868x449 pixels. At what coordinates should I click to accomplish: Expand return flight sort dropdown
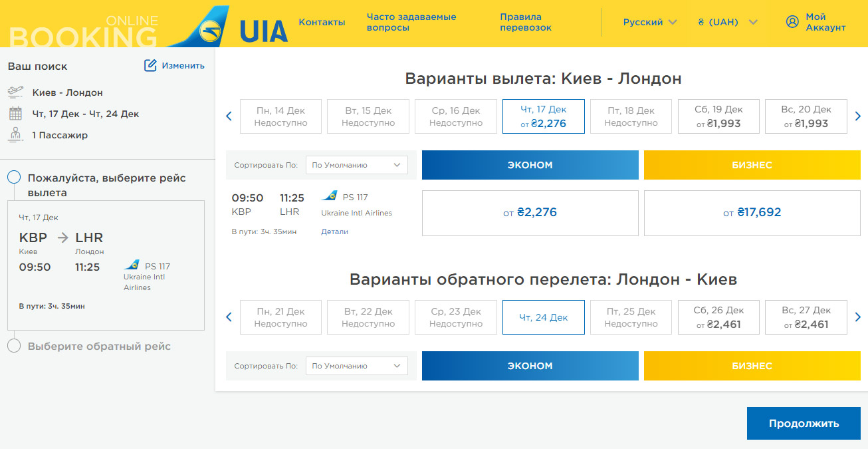pyautogui.click(x=356, y=366)
